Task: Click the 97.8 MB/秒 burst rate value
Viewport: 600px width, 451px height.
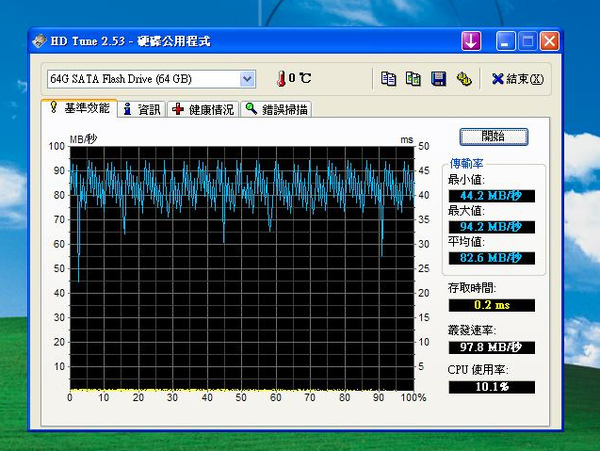Action: (x=492, y=347)
